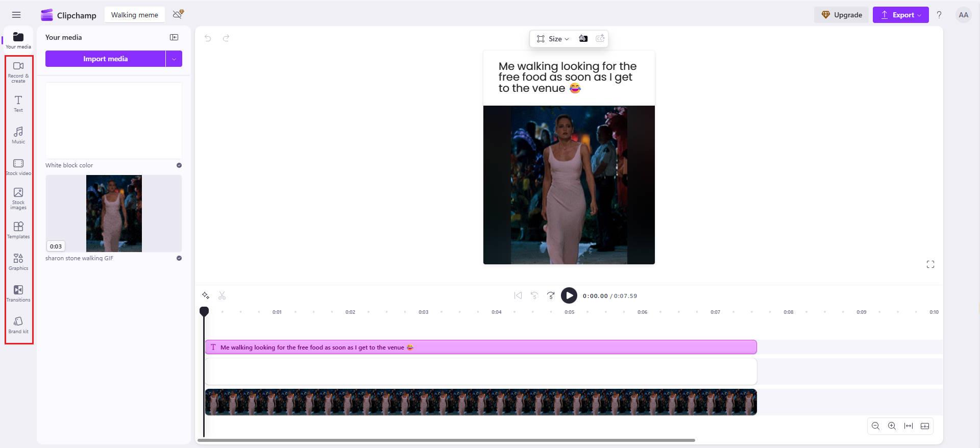Open the Stock video library
The height and width of the screenshot is (448, 980).
18,167
